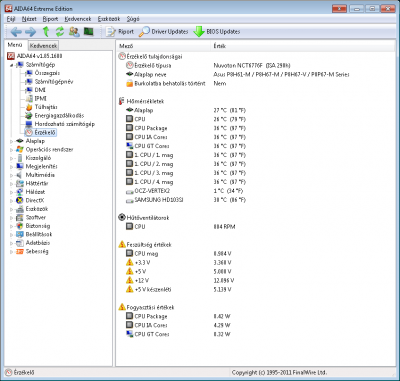
Task: Click the Fogyasztási értékek heading
Action: tap(150, 307)
